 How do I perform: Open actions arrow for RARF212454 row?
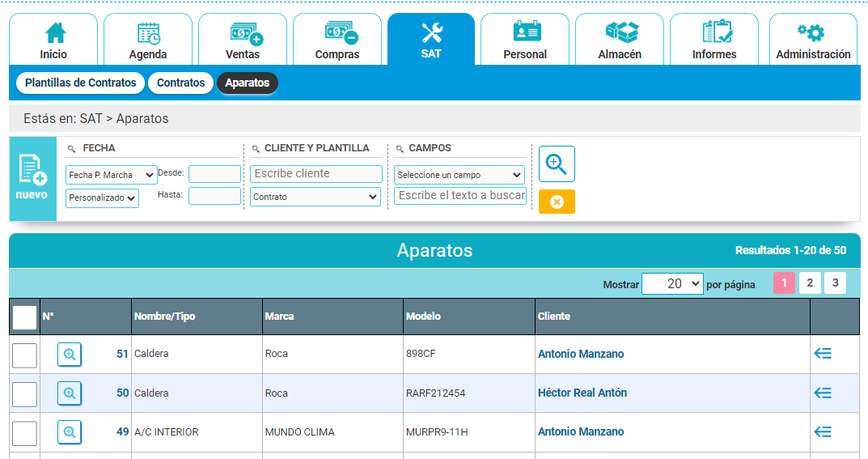click(x=823, y=393)
